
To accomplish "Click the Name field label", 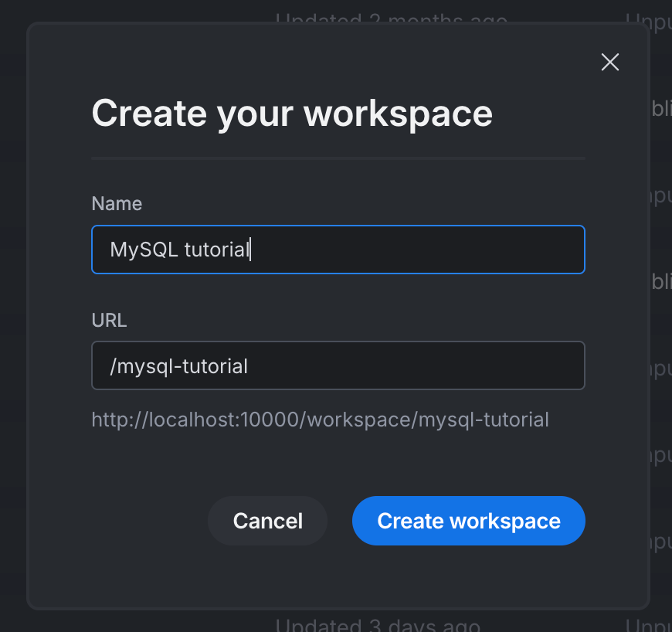I will 117,204.
